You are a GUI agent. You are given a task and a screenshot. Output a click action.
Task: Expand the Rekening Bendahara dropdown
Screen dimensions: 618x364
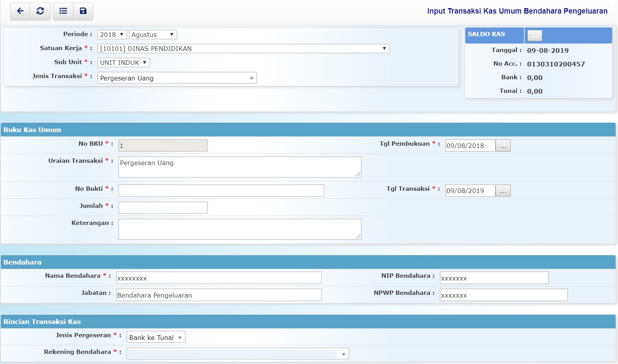237,354
